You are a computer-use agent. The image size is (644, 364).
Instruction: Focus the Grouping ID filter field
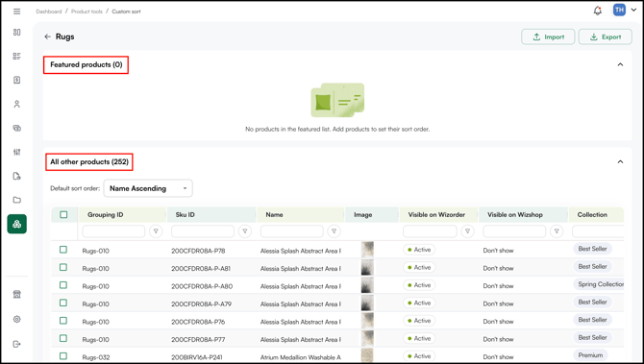click(113, 231)
